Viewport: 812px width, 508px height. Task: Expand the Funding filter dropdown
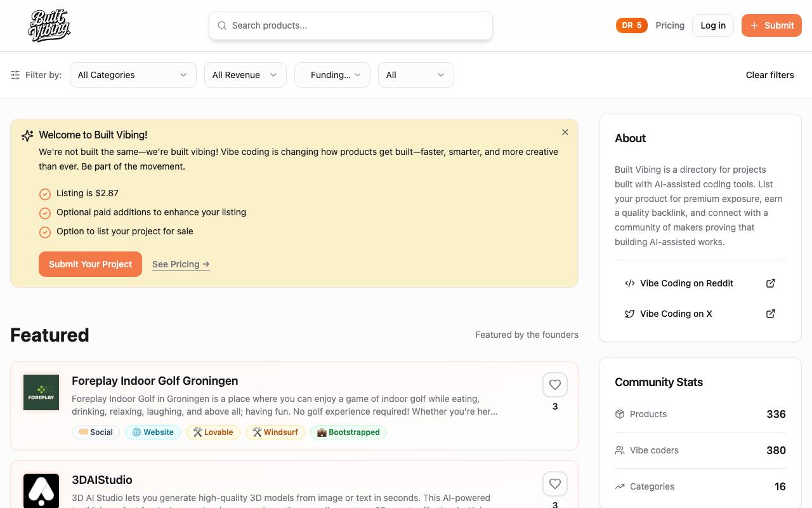pyautogui.click(x=332, y=75)
